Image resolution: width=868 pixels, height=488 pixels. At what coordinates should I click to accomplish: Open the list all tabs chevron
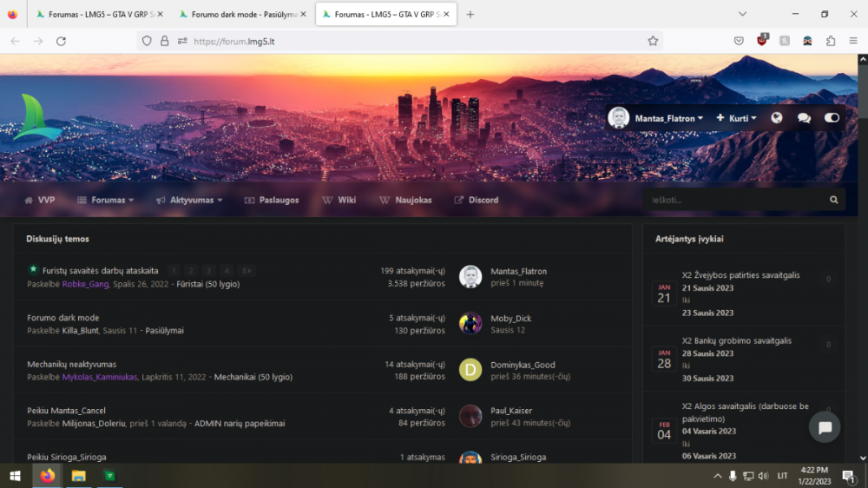point(742,15)
